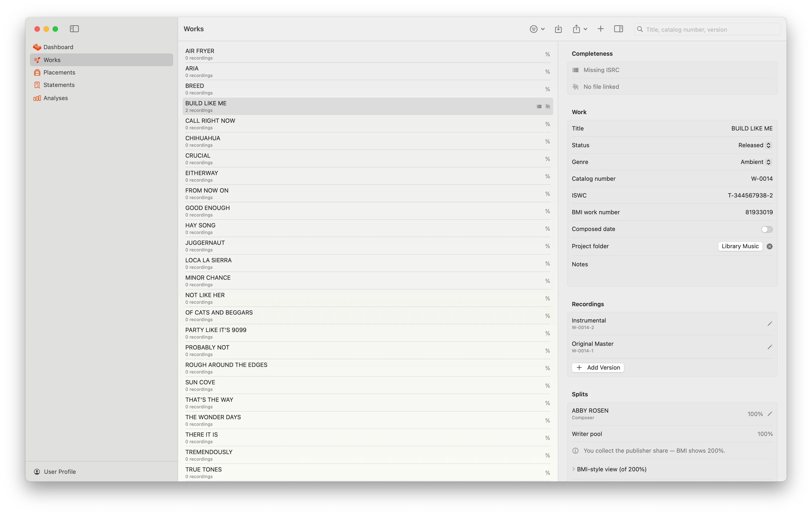Select HAY SONG work
Screen dimensions: 812x515
[x=367, y=229]
